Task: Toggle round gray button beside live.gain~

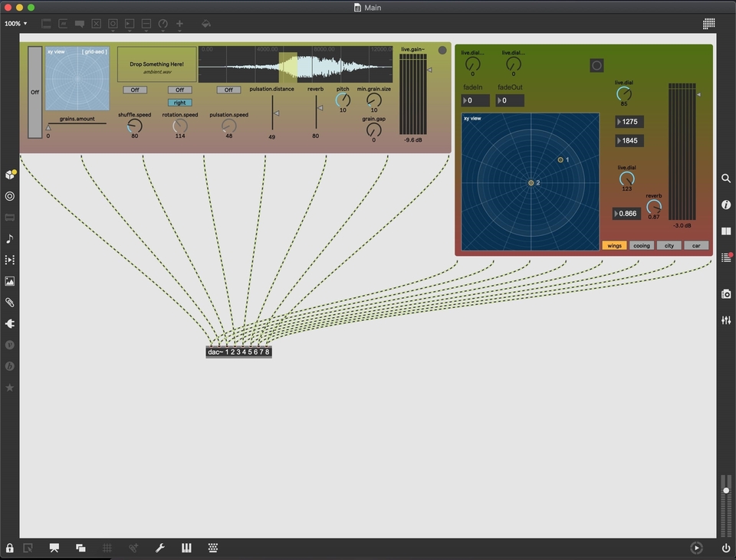Action: 442,51
